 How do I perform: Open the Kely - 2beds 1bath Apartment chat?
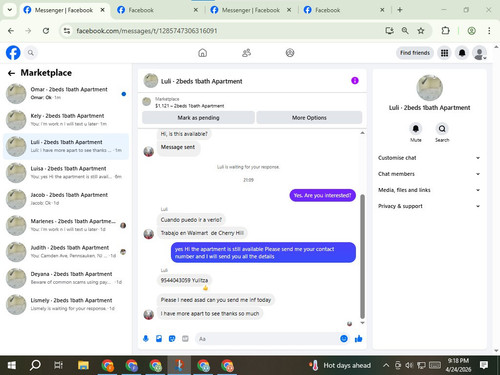[66, 120]
